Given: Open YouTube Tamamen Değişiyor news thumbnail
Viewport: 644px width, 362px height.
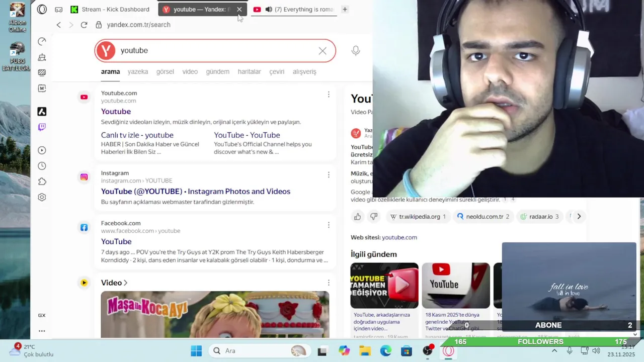Looking at the screenshot, I should point(384,286).
